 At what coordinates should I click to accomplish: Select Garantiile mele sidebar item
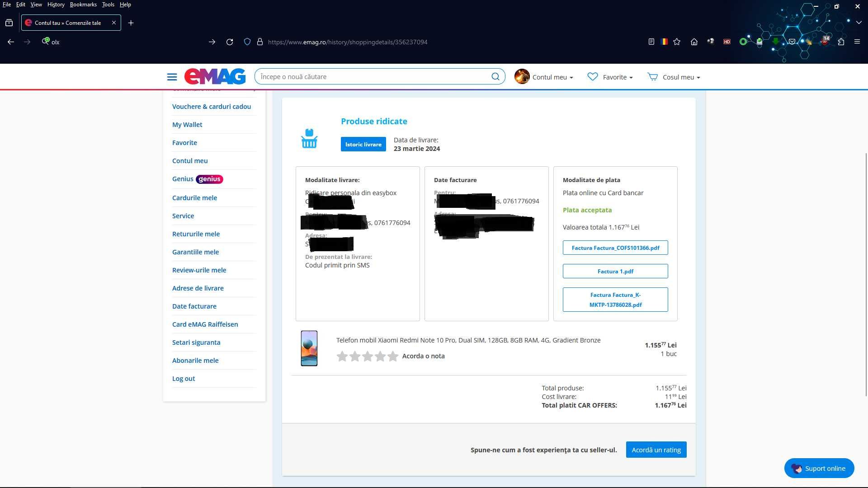[x=195, y=251]
